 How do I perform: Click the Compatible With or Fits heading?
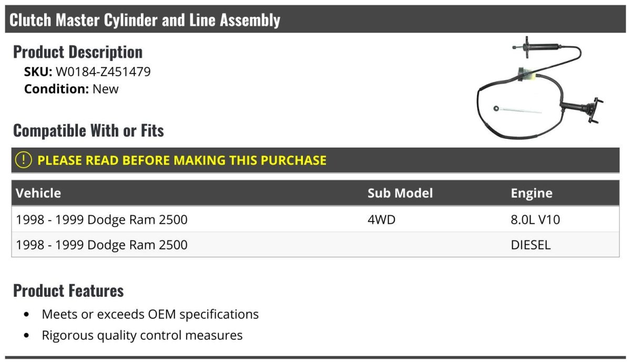(x=88, y=130)
